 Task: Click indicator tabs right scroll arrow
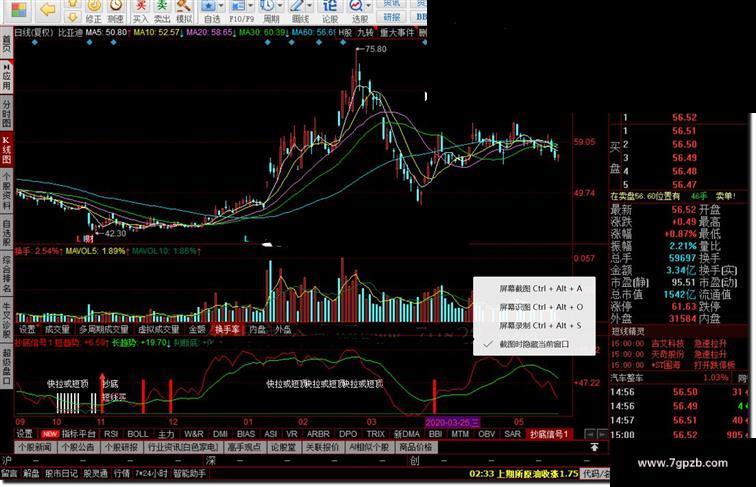[x=602, y=434]
